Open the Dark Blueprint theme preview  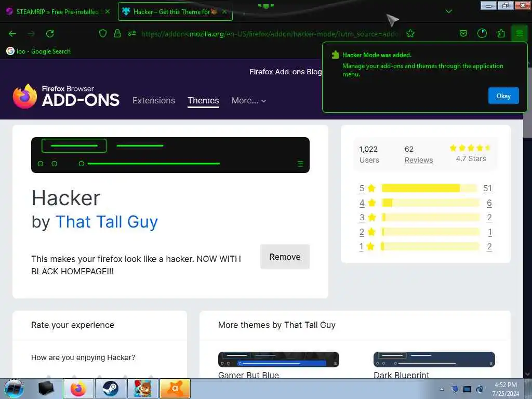point(434,360)
